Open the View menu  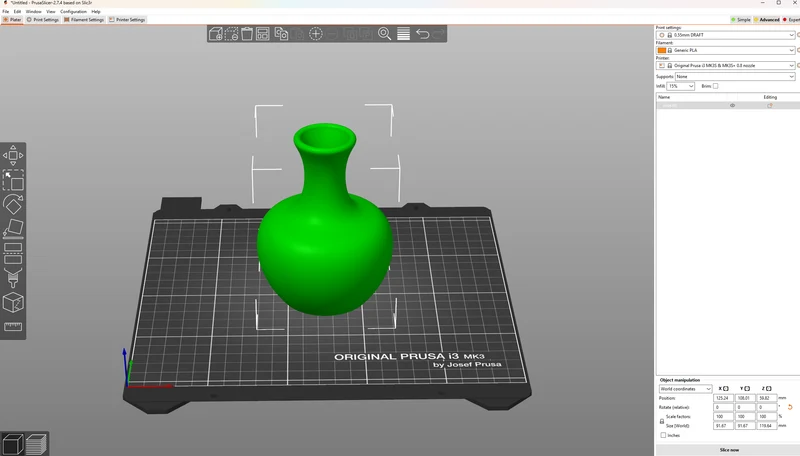[51, 11]
